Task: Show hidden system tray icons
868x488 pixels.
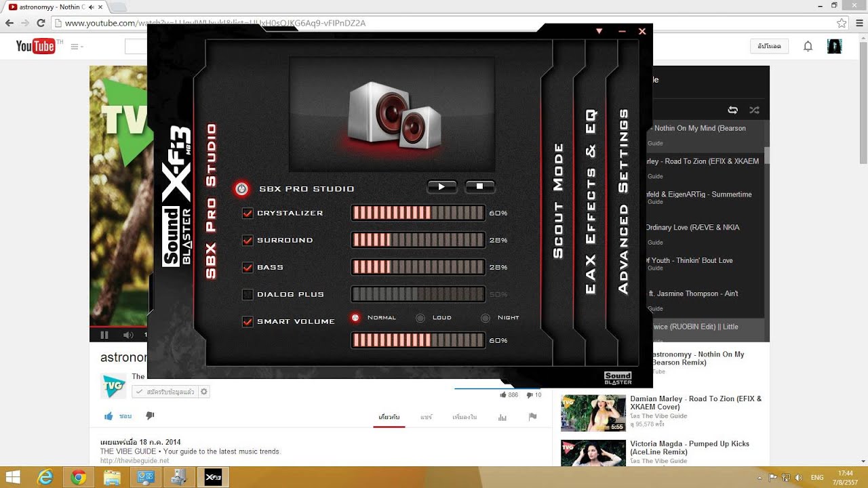Action: (x=761, y=477)
